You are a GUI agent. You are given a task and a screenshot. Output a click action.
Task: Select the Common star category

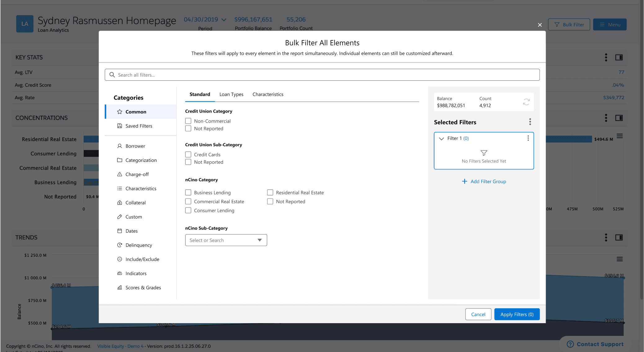click(136, 112)
